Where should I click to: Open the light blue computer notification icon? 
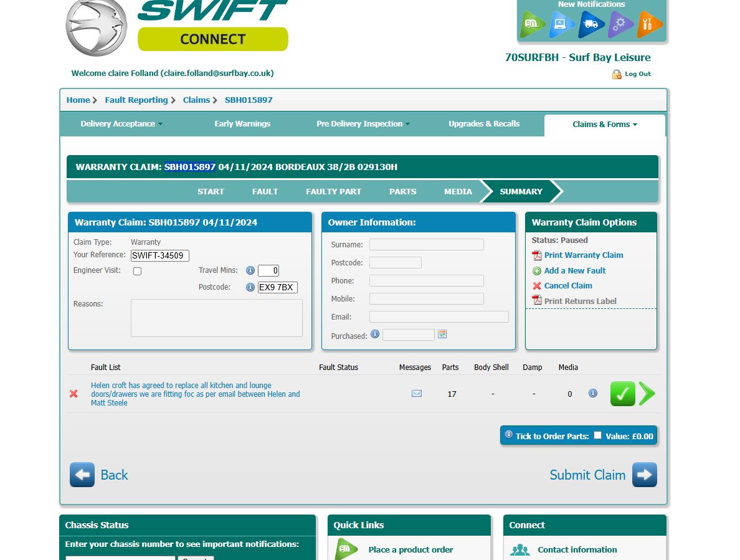pos(562,24)
